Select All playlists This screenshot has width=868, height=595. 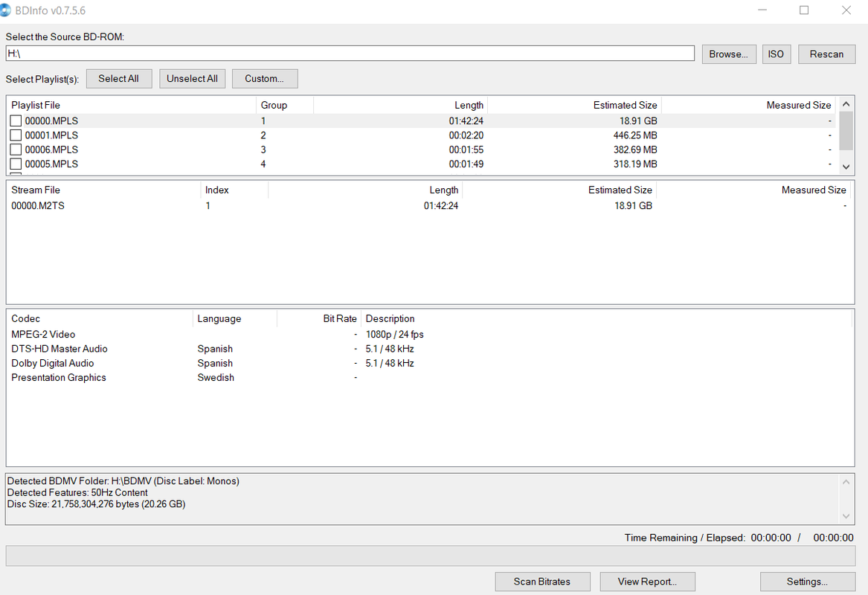(118, 79)
